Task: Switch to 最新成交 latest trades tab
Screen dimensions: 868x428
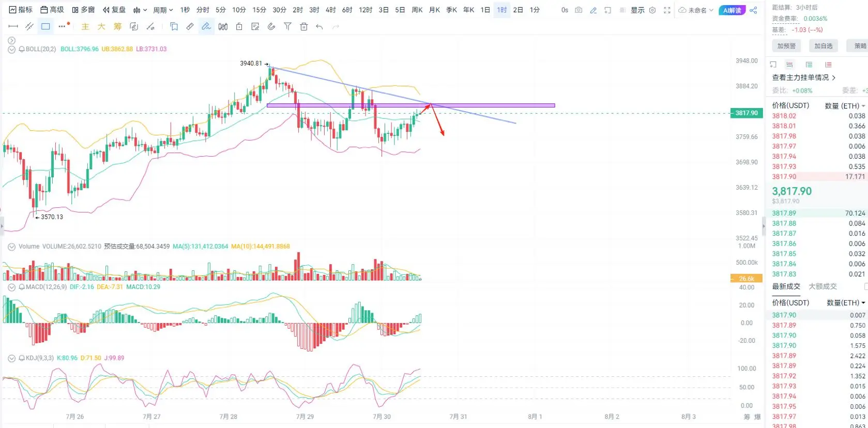Action: tap(786, 286)
